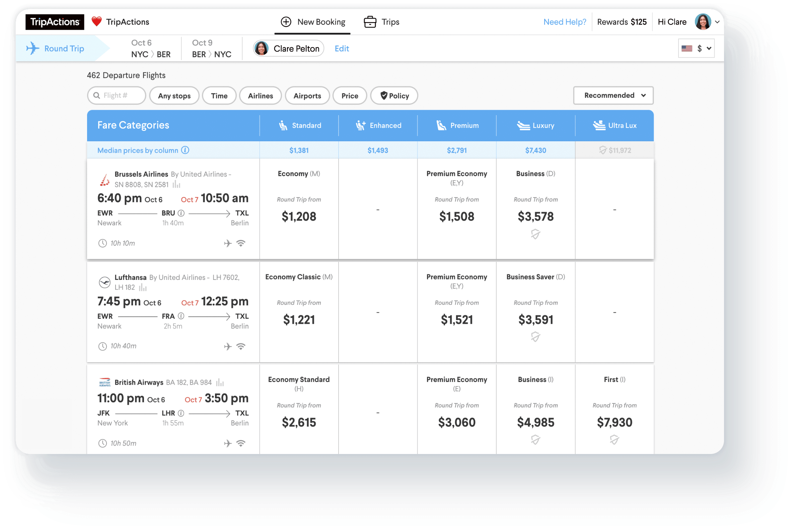Click out-of-policy shield under $7,930

[x=614, y=440]
